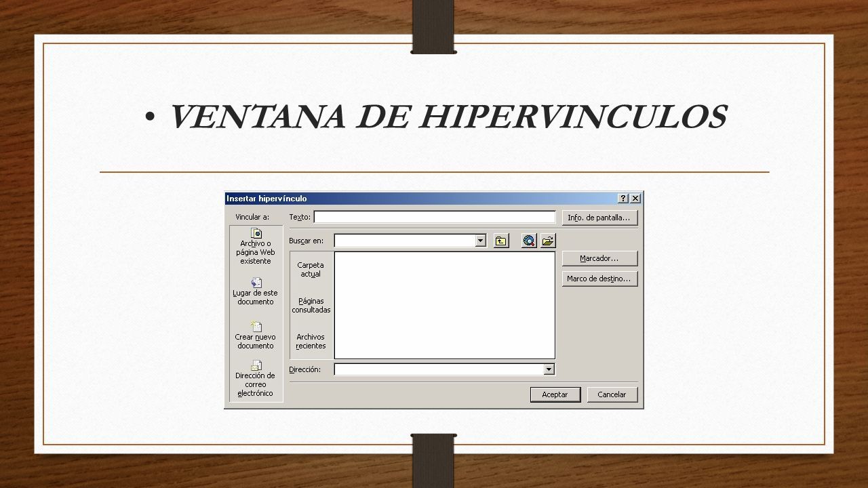Open the help question mark button
This screenshot has width=868, height=488.
(x=623, y=199)
